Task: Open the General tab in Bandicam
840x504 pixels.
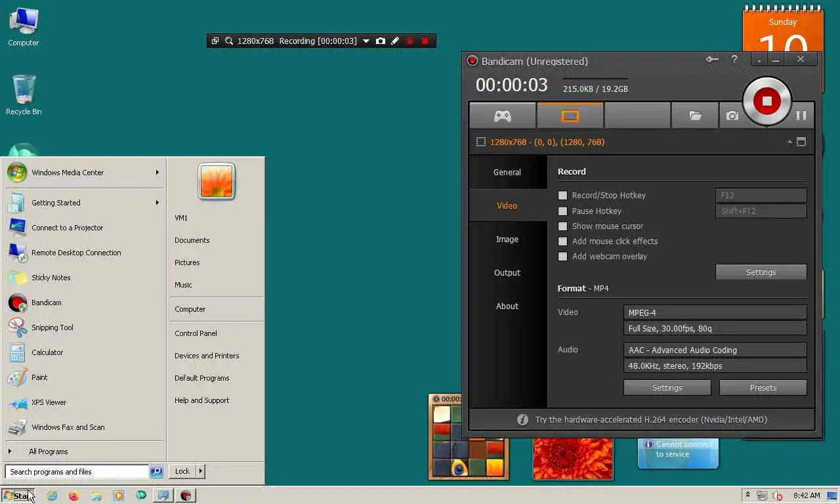Action: coord(507,172)
